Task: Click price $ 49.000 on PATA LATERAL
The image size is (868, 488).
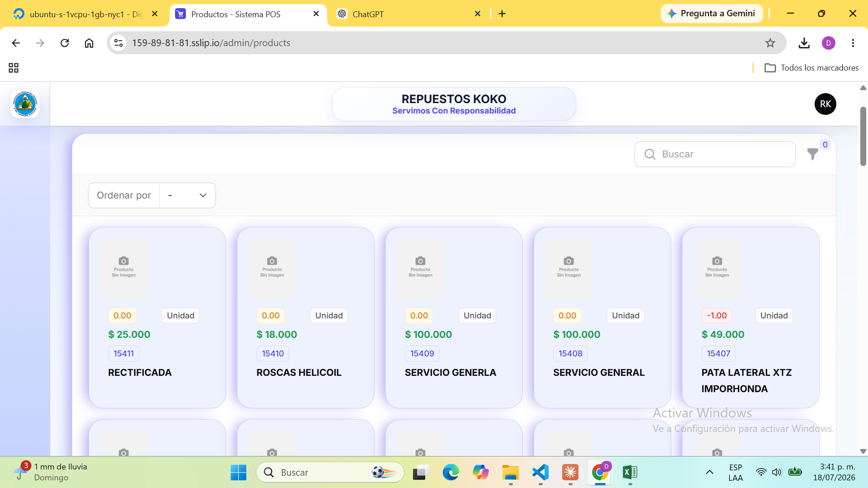Action: (722, 335)
